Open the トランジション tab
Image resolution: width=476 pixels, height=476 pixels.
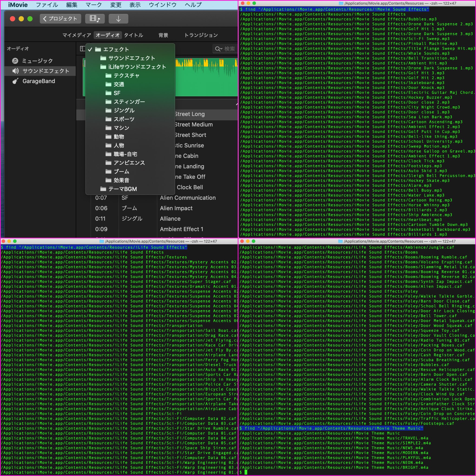tap(201, 35)
